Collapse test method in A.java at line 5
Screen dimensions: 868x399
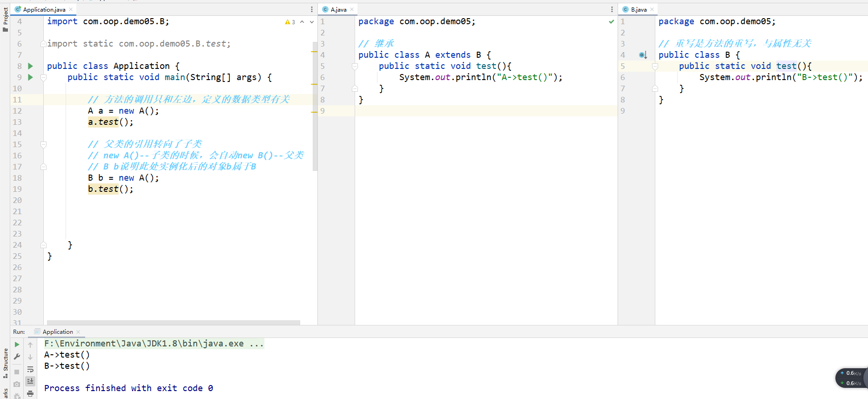click(x=355, y=66)
